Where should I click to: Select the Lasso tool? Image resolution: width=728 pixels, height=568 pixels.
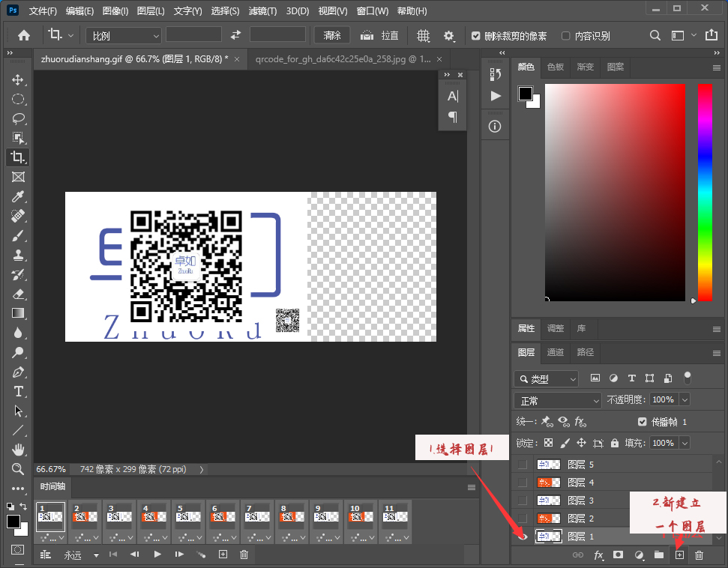pyautogui.click(x=18, y=118)
